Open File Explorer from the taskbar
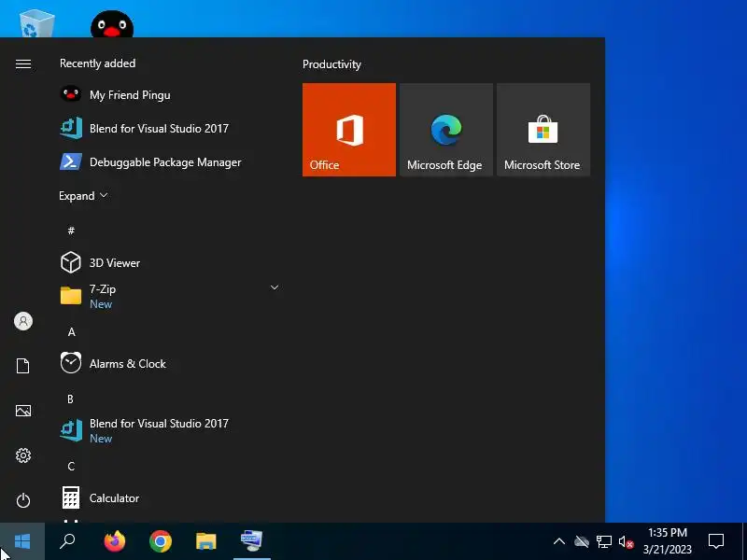The width and height of the screenshot is (747, 560). [x=206, y=541]
